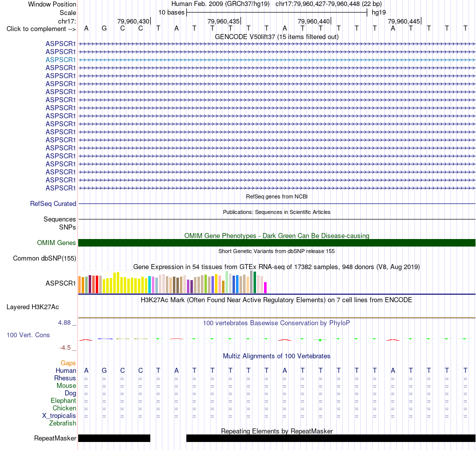Click the 'RefSeq genes from NCBI' track title
Image resolution: width=476 pixels, height=450 pixels.
pyautogui.click(x=277, y=196)
